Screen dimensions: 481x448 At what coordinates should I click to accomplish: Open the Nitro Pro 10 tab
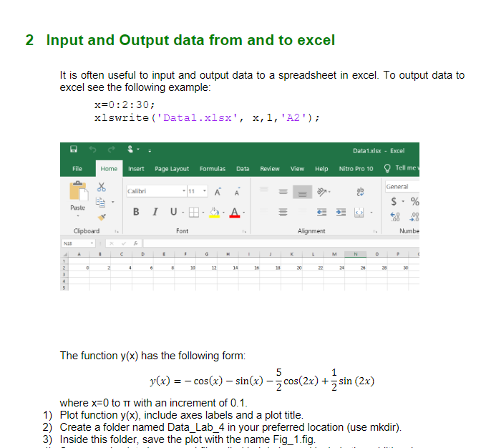(356, 169)
